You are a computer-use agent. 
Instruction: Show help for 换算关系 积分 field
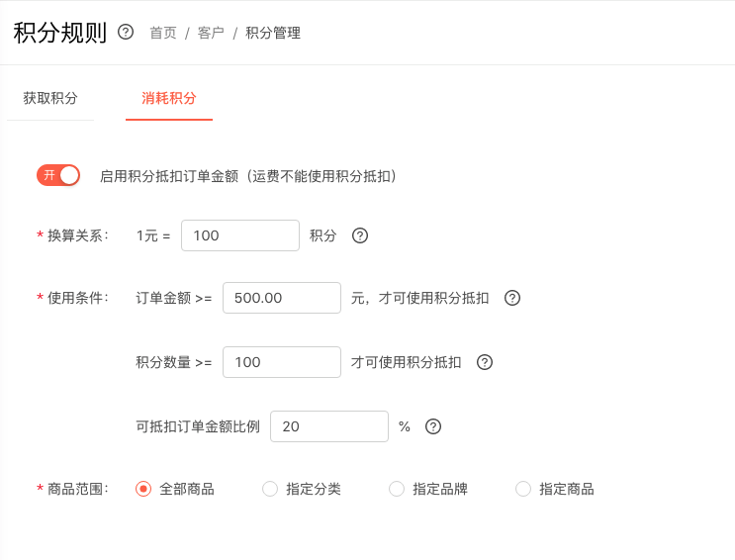click(360, 235)
